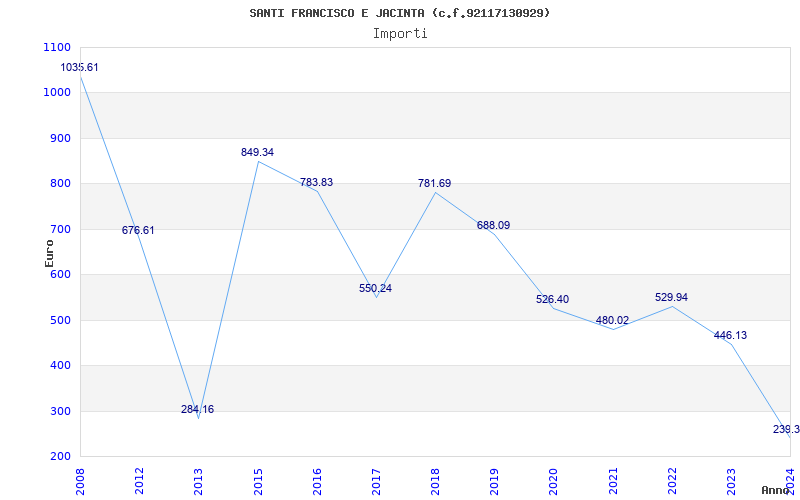Click the 2019 x-axis tick label

click(x=494, y=481)
